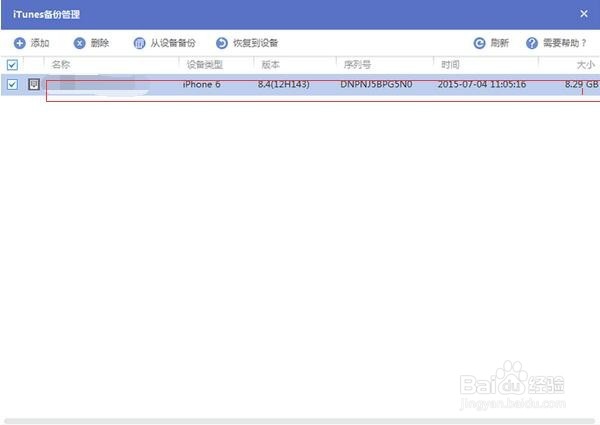
Task: Sort by 设备类型 column header
Action: pyautogui.click(x=205, y=64)
